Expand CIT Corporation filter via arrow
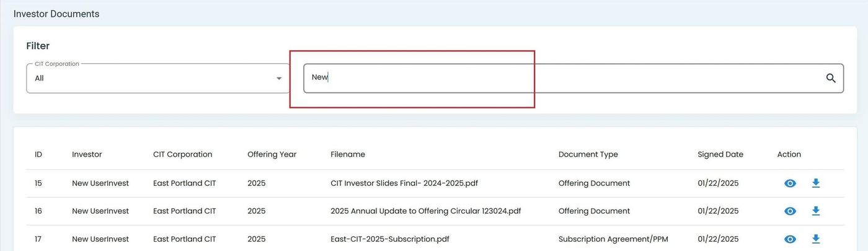 (x=279, y=79)
